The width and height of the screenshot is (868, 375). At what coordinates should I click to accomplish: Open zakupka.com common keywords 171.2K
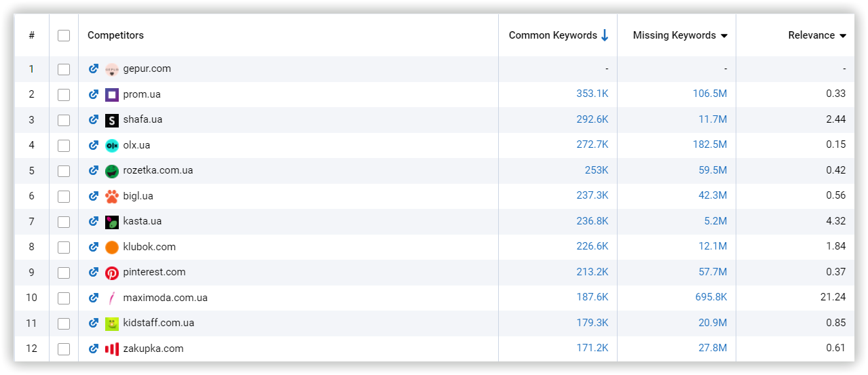592,349
